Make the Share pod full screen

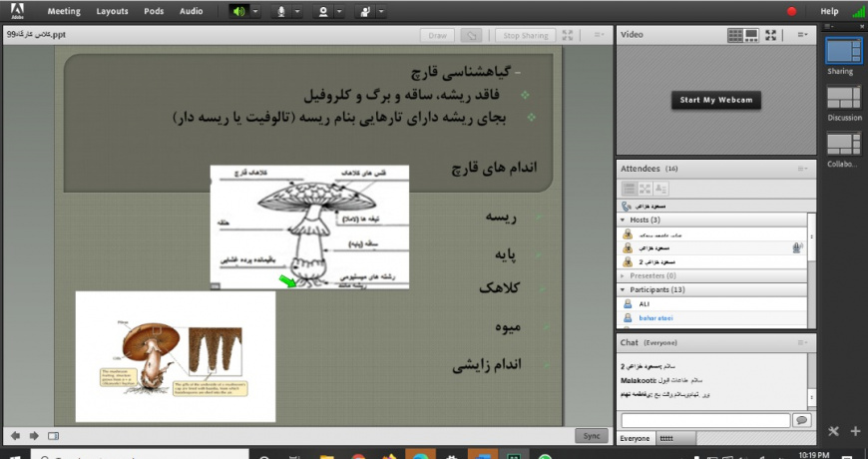click(568, 35)
